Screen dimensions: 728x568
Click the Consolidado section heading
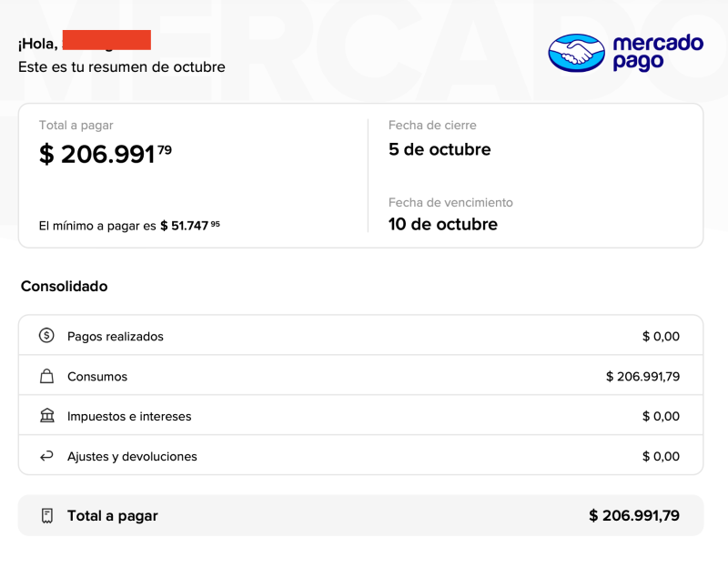coord(64,286)
